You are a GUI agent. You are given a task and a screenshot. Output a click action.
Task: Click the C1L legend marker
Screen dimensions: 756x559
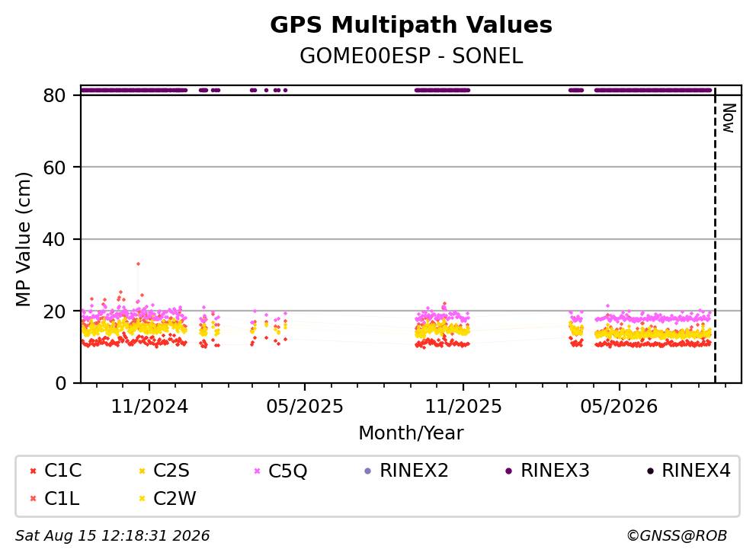click(34, 499)
